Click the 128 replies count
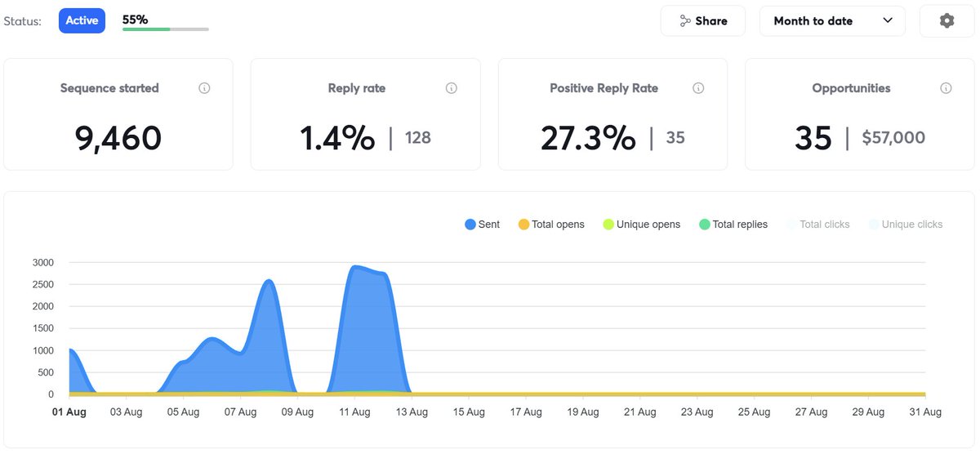This screenshot has height=454, width=980. [418, 138]
